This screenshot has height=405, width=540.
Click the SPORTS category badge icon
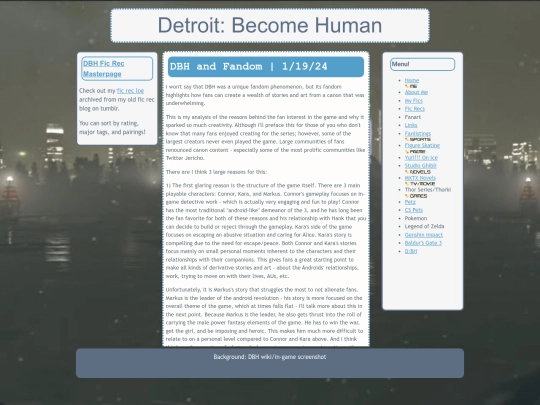click(x=417, y=139)
